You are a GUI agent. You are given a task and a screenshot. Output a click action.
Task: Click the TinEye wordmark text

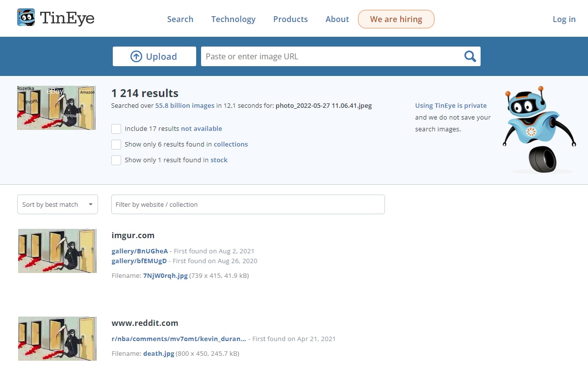tap(67, 18)
